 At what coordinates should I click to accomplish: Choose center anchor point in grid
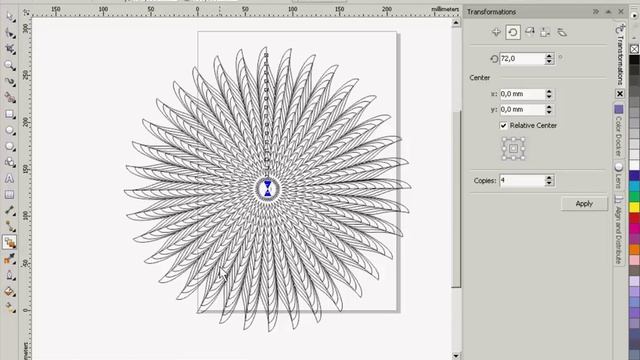pos(513,149)
